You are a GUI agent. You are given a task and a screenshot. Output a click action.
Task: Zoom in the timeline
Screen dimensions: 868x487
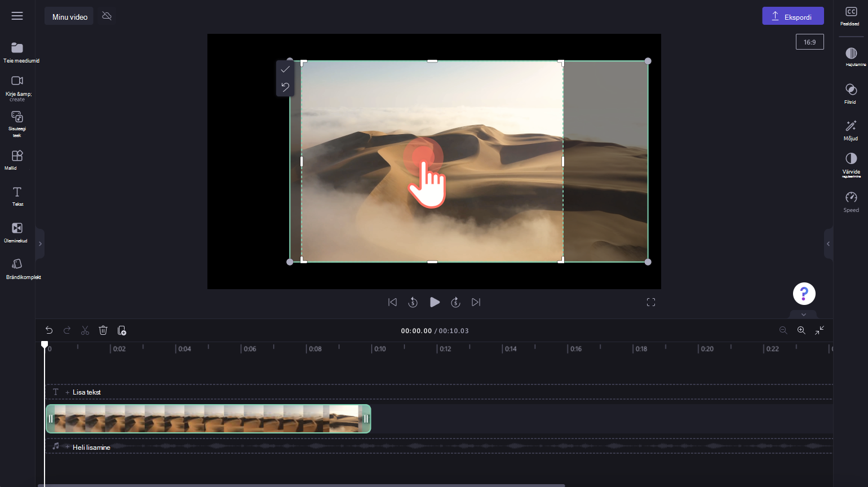(x=801, y=330)
